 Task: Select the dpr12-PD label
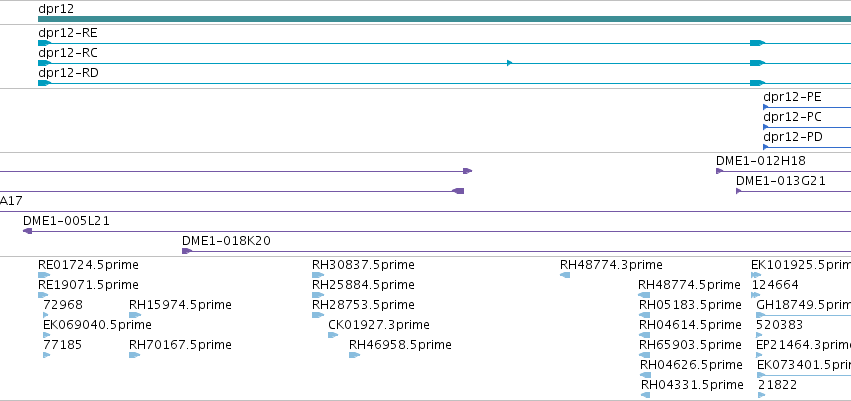(793, 137)
